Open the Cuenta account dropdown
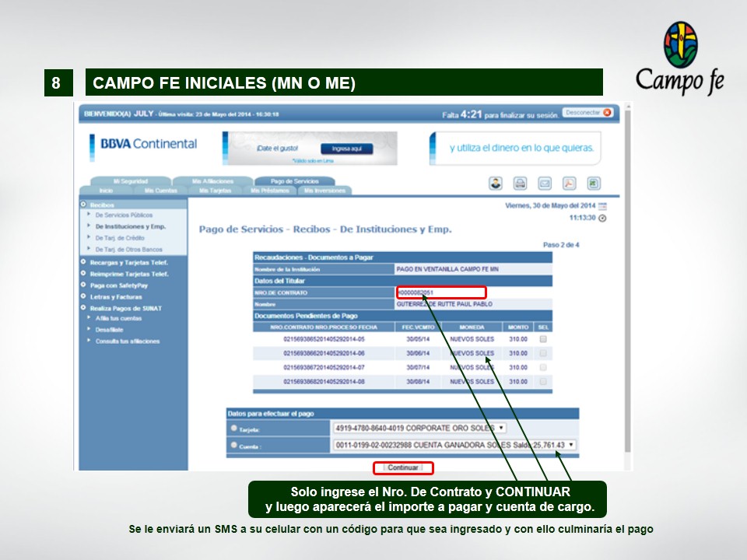Image resolution: width=747 pixels, height=560 pixels. (454, 445)
